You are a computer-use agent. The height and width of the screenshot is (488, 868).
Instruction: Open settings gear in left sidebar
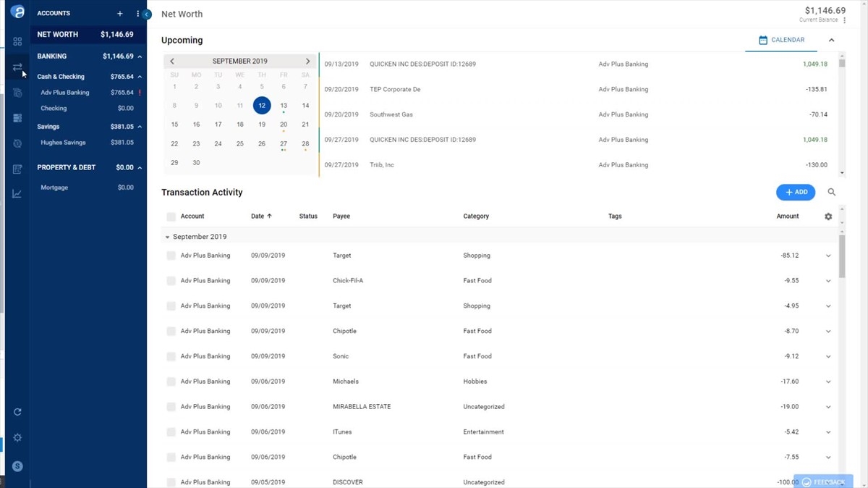tap(17, 438)
